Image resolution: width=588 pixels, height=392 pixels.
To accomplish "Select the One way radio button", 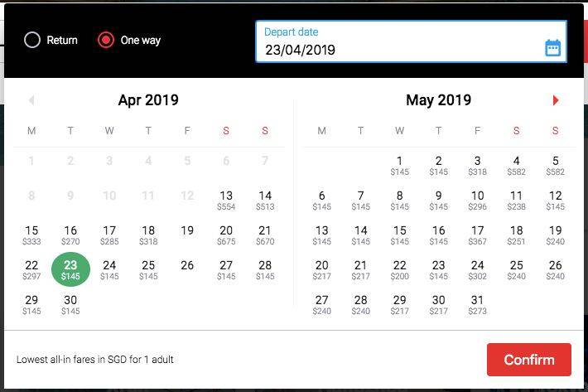I will click(x=105, y=40).
